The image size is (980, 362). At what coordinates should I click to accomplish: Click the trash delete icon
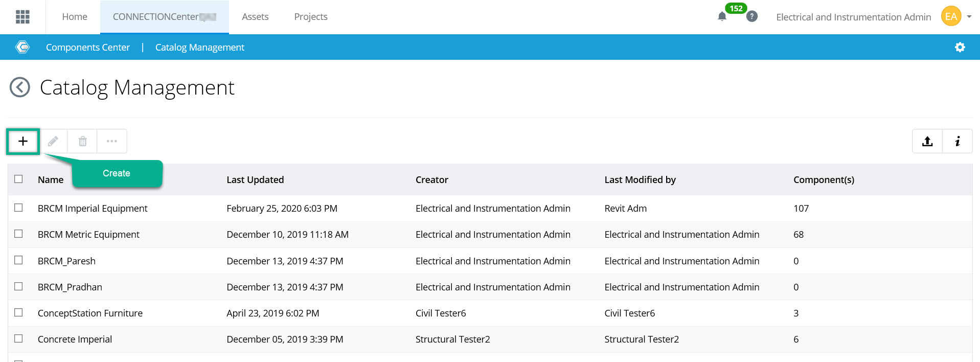pos(82,141)
